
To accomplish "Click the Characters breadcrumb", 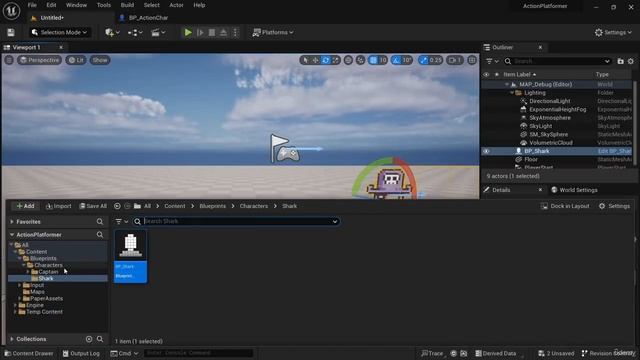I will [x=253, y=206].
